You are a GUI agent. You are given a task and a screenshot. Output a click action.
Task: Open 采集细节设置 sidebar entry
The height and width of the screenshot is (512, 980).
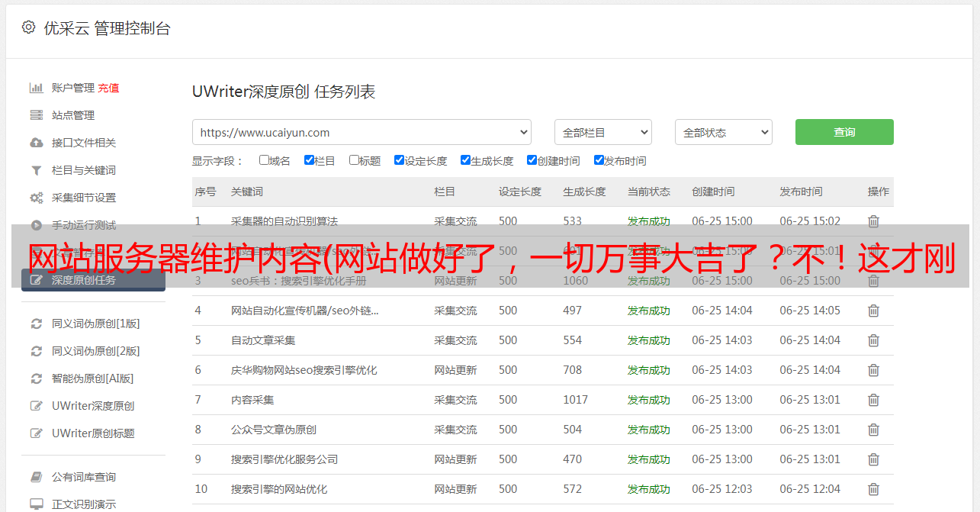pyautogui.click(x=84, y=198)
